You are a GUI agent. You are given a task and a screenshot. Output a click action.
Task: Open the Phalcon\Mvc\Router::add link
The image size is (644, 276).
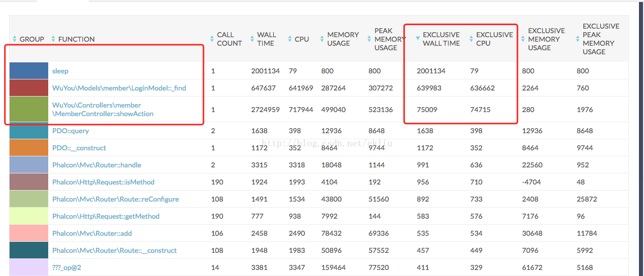[x=92, y=233]
